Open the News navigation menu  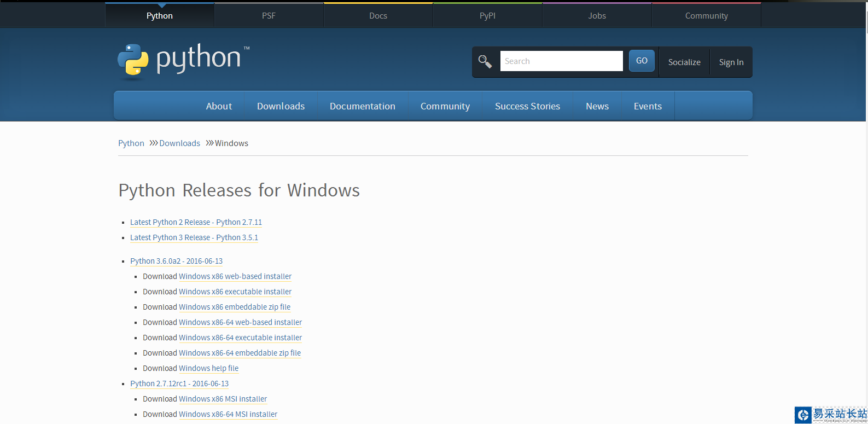click(597, 106)
